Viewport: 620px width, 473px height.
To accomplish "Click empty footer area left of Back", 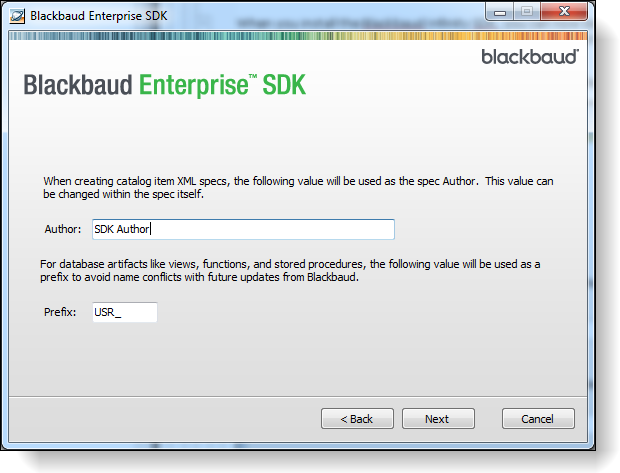I will (x=162, y=419).
